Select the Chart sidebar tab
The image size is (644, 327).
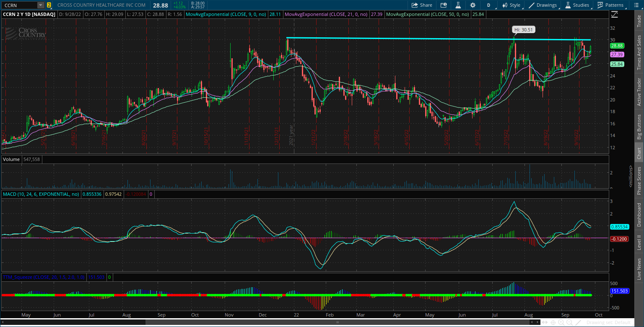tap(639, 153)
